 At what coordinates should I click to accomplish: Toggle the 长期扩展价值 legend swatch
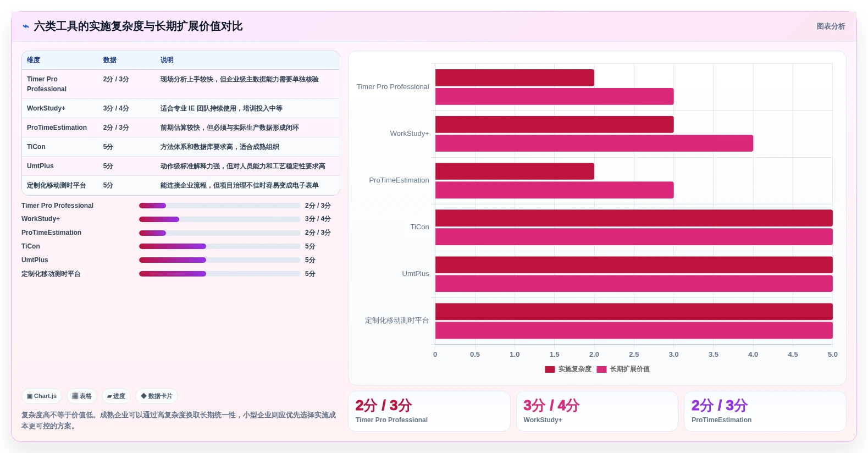[601, 369]
